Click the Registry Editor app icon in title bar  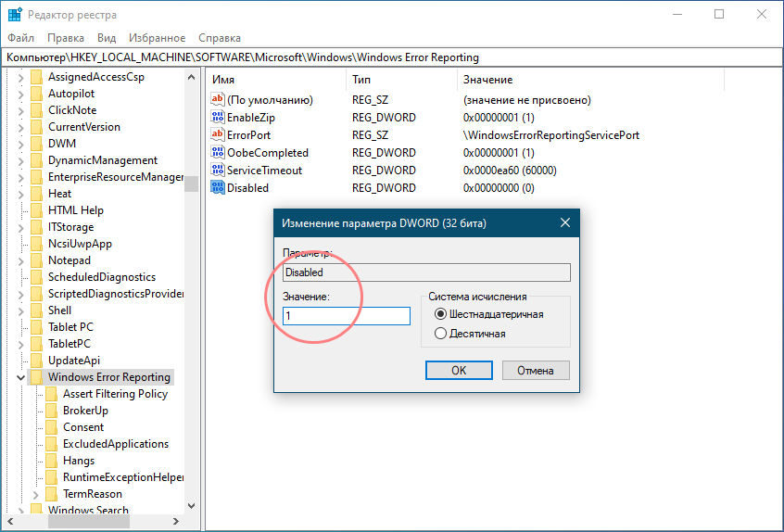[15, 15]
